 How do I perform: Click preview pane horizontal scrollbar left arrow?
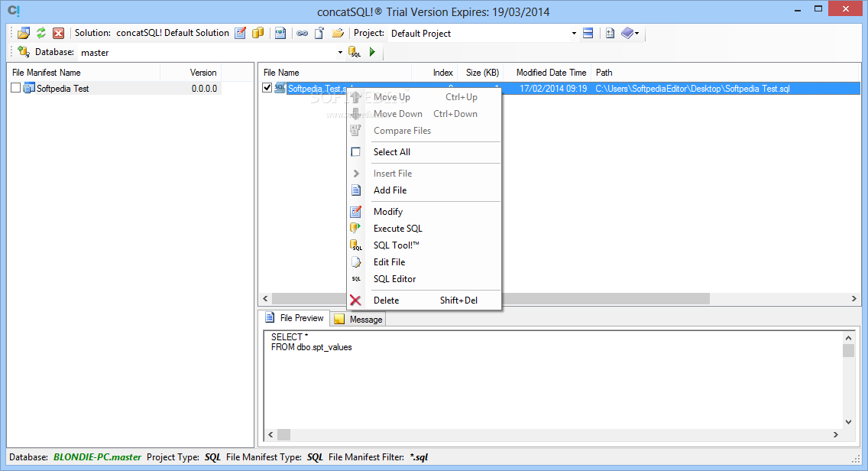270,435
